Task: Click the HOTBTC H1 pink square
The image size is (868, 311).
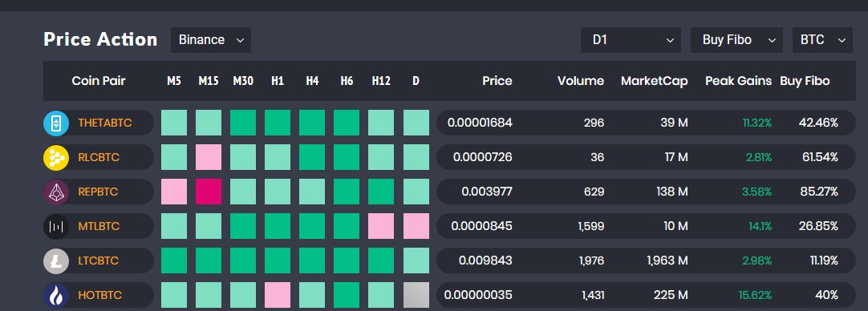Action: pyautogui.click(x=278, y=296)
